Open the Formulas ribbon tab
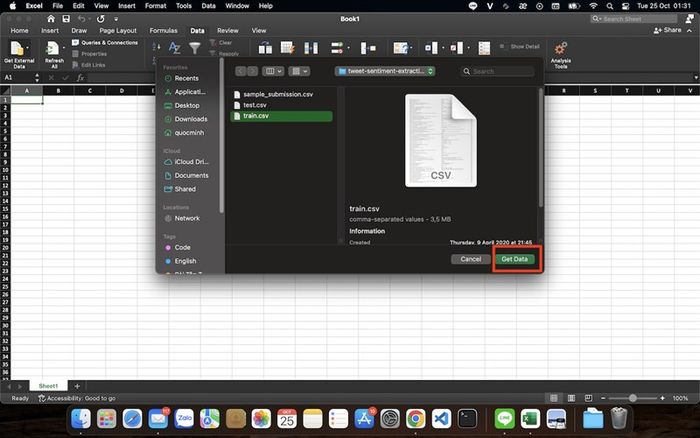 coord(163,31)
